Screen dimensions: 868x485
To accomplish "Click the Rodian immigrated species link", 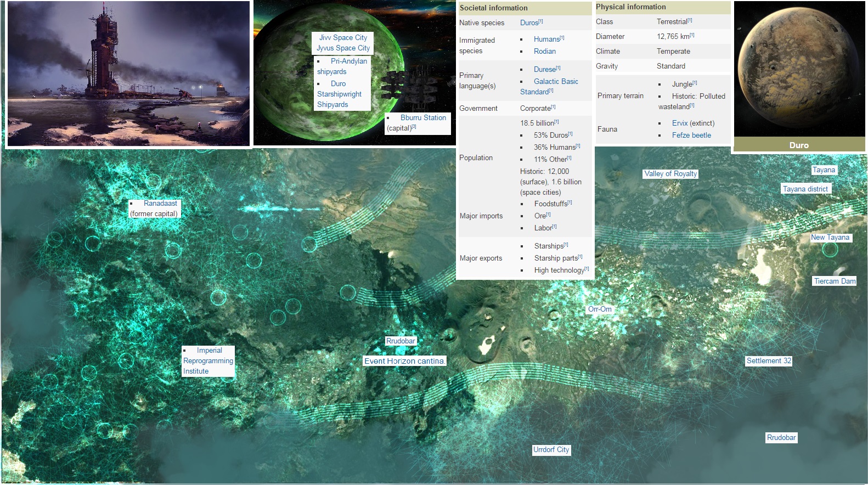I will point(544,52).
